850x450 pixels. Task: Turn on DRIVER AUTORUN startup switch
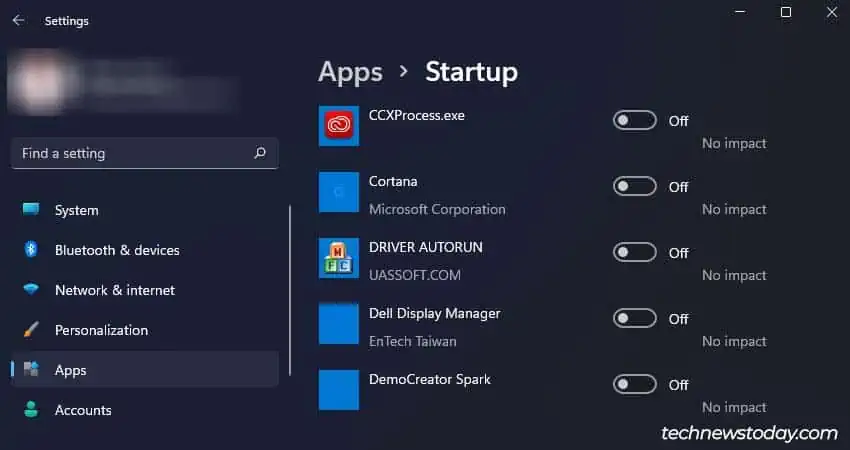tap(635, 253)
